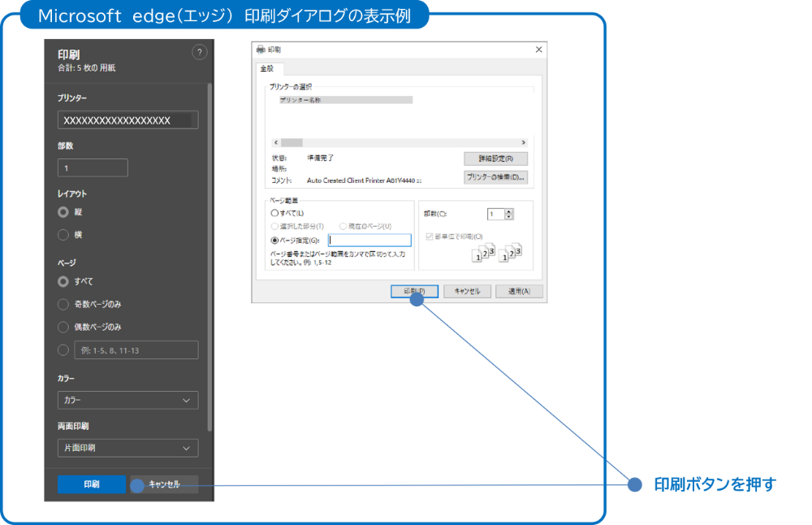Screen dimensions: 812x525
Task: Click the 適用(A) button
Action: pos(519,290)
